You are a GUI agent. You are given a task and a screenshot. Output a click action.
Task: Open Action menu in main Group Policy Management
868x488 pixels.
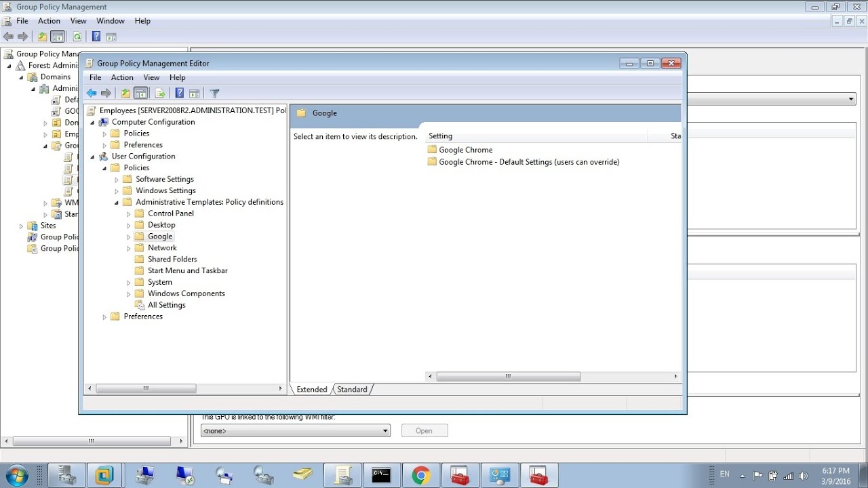tap(49, 21)
